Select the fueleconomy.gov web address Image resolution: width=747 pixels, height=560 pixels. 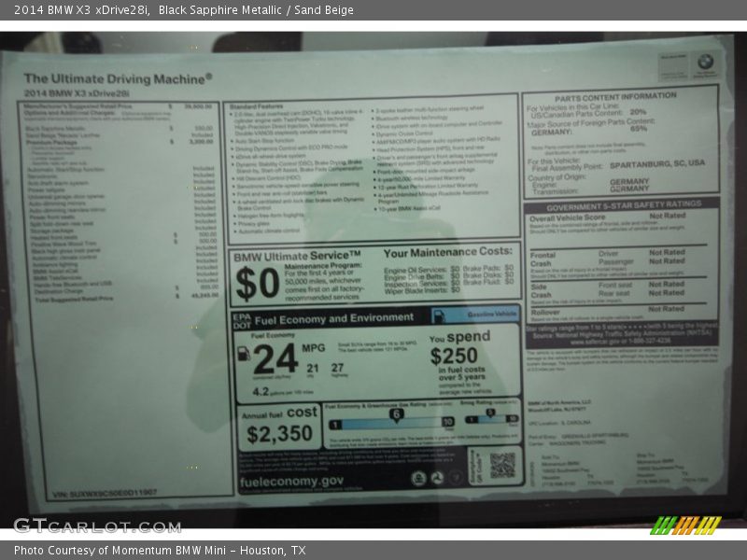point(291,482)
